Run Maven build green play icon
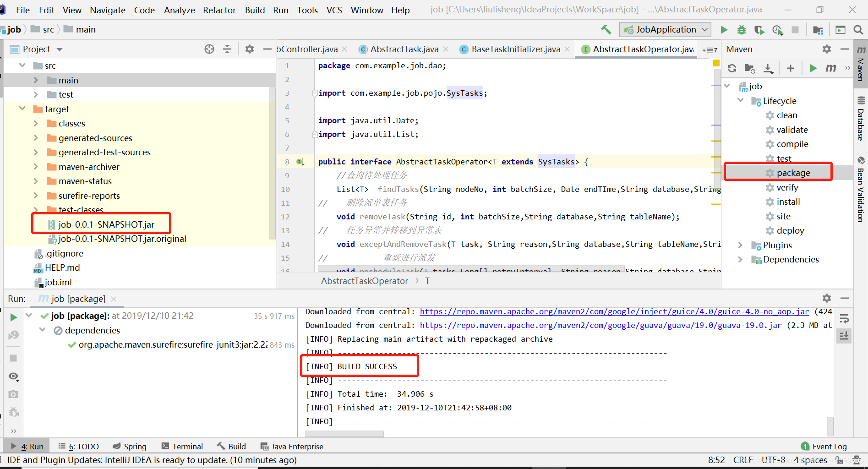This screenshot has height=469, width=868. pyautogui.click(x=813, y=68)
